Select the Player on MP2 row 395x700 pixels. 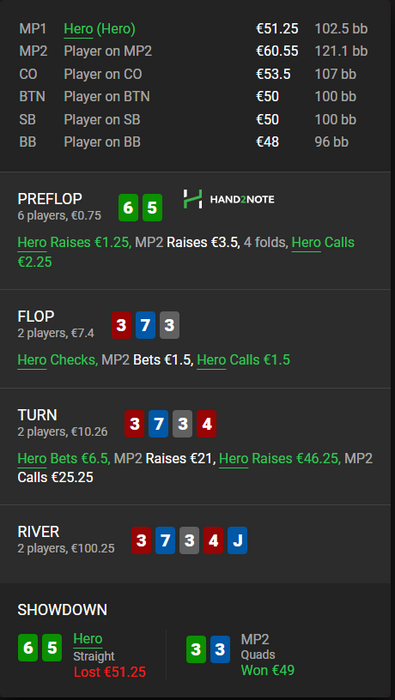(194, 51)
